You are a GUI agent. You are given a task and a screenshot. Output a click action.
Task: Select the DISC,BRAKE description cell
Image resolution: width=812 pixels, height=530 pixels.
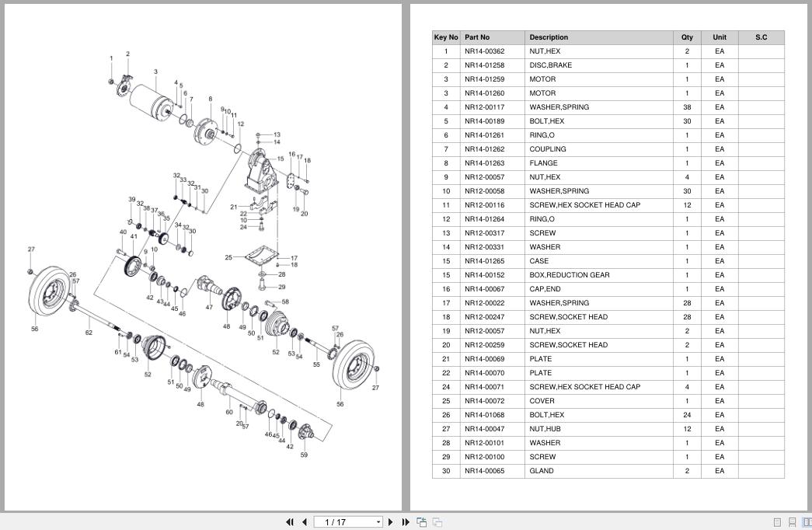599,65
